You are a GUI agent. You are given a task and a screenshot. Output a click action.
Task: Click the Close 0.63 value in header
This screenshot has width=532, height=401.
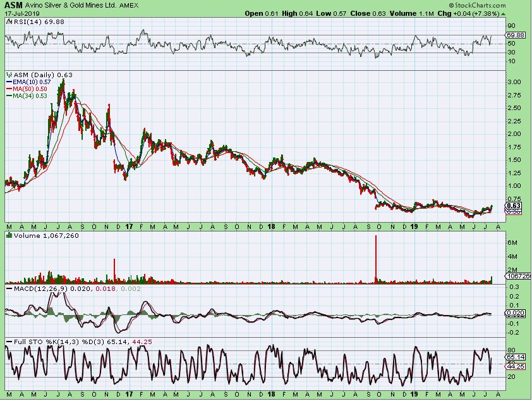point(368,13)
